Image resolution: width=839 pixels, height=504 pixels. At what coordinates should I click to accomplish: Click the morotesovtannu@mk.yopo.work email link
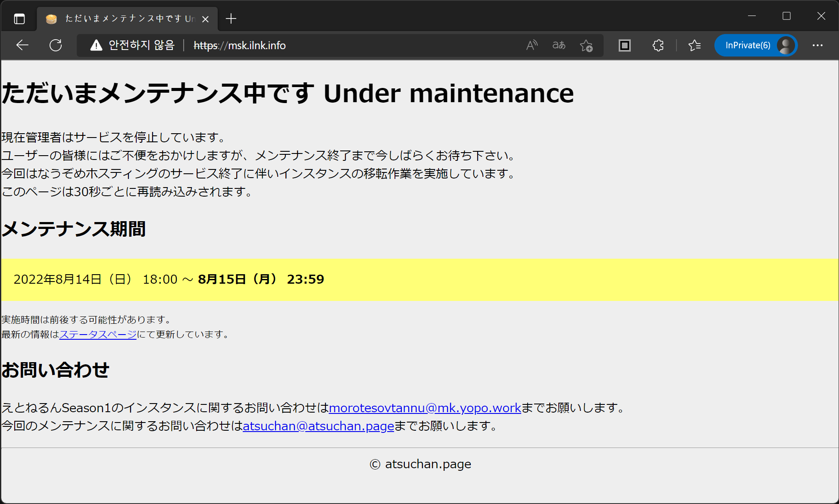coord(425,407)
